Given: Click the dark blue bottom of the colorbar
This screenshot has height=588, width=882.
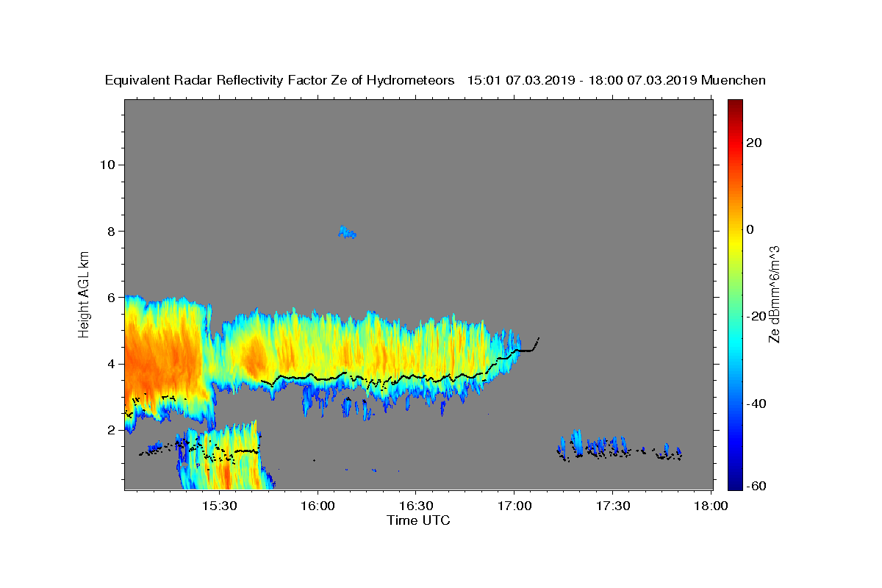Looking at the screenshot, I should (735, 481).
